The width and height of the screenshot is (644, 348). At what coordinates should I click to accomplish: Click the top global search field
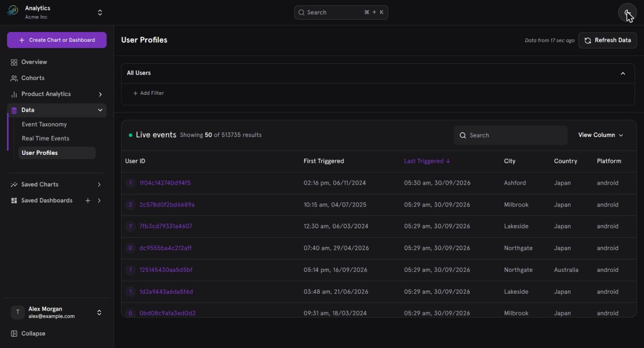point(341,12)
